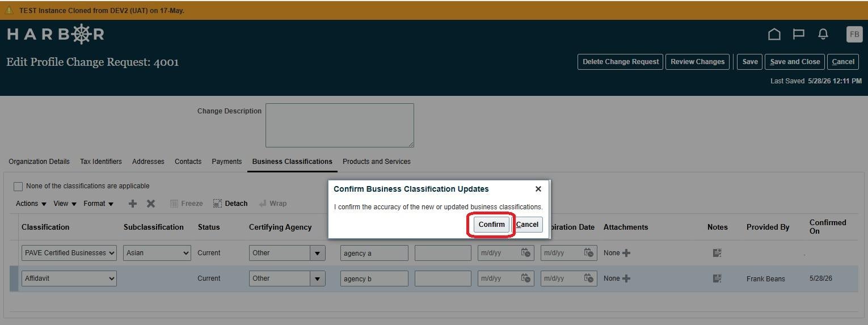This screenshot has height=325, width=868.
Task: Switch to Tax Identifiers tab
Action: (x=101, y=162)
